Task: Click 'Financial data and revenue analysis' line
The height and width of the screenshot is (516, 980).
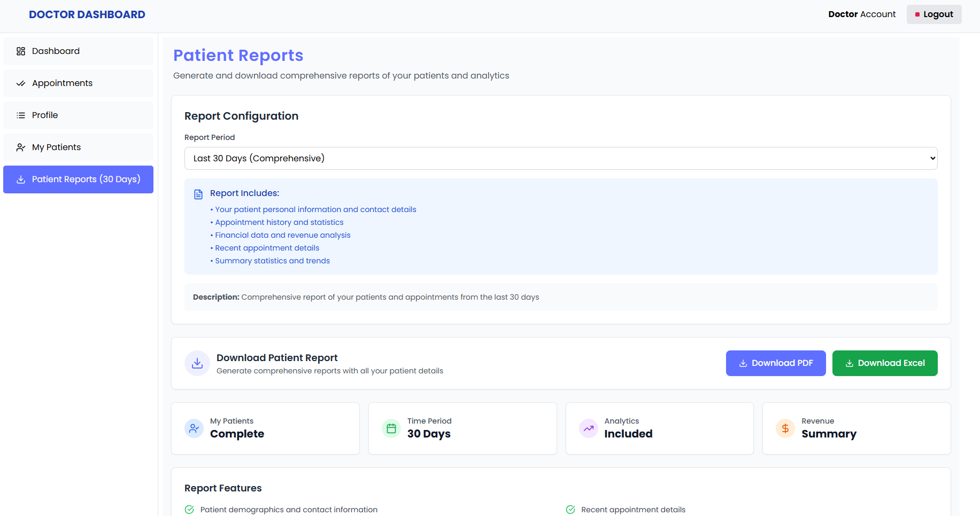Action: [x=283, y=235]
